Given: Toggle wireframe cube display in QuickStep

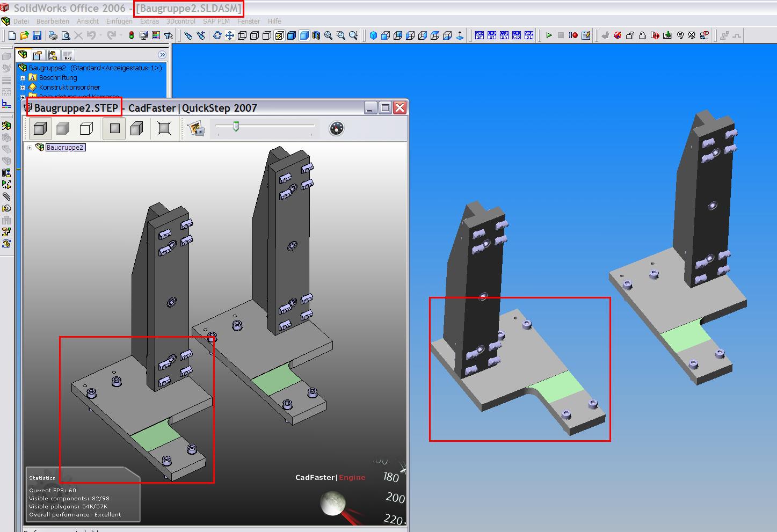Looking at the screenshot, I should point(86,128).
